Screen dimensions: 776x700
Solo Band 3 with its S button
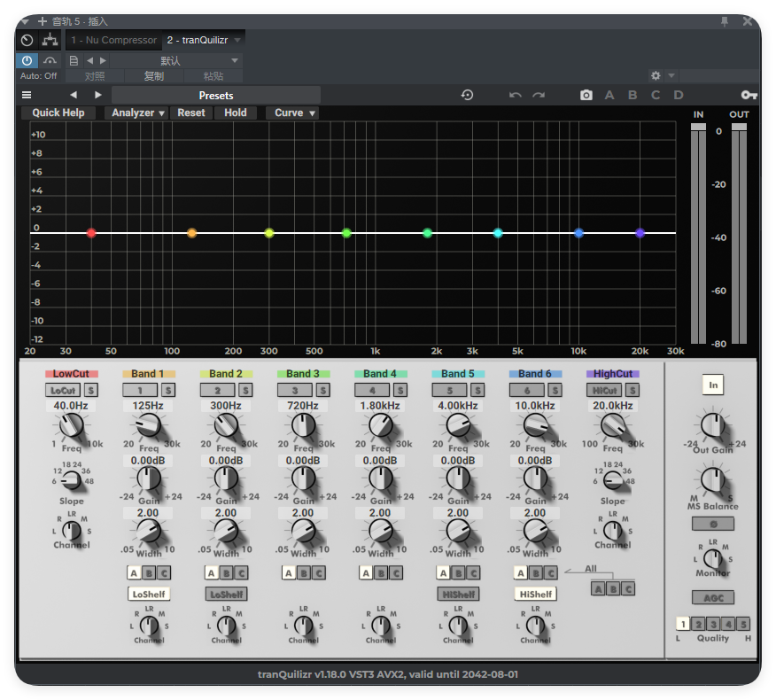tap(322, 390)
